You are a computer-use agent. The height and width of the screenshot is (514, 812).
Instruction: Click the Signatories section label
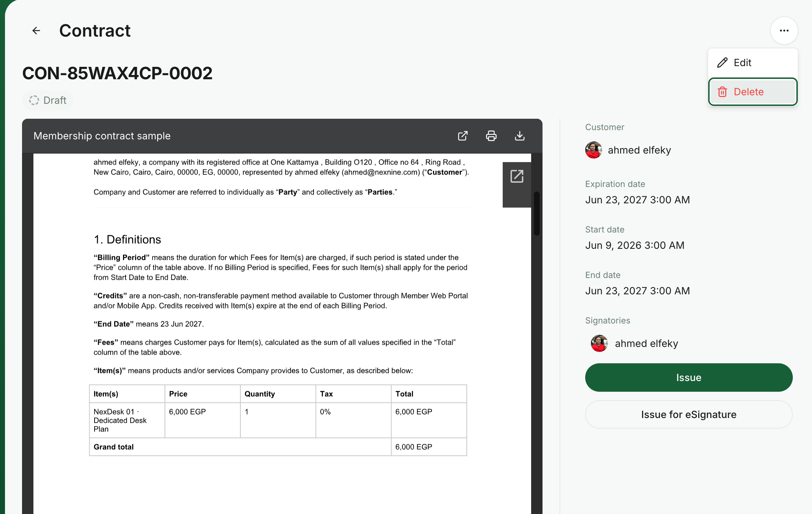coord(608,321)
